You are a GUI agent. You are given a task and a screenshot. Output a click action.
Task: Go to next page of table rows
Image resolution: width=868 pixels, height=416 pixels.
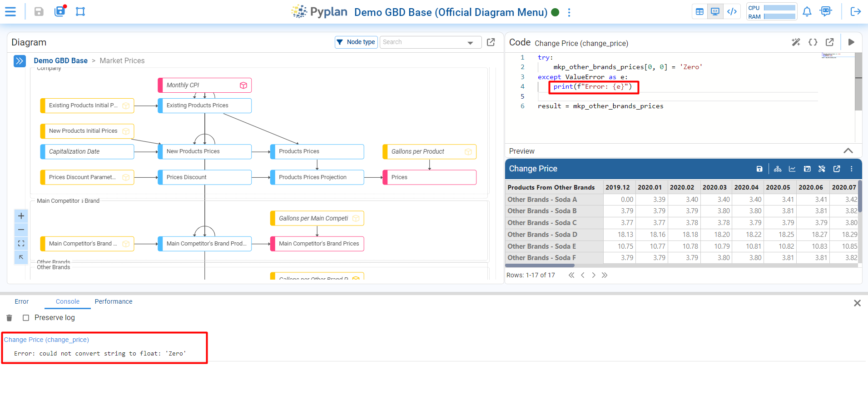(x=593, y=275)
